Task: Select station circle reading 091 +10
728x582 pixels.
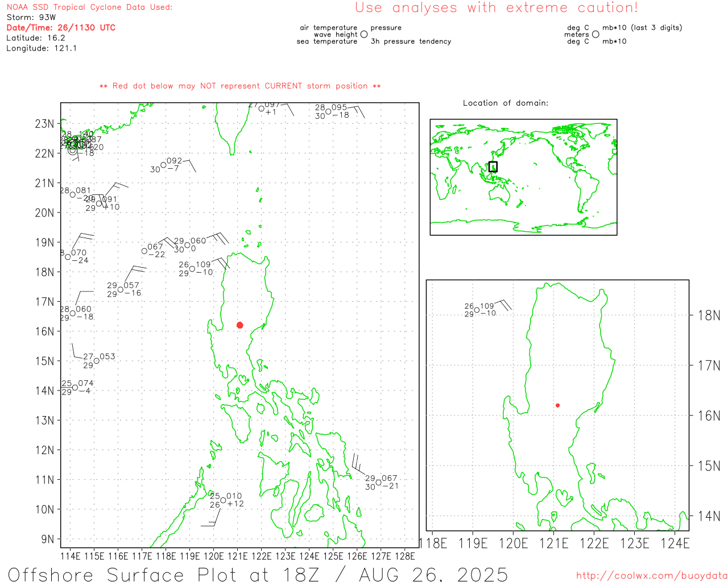Action: point(99,203)
